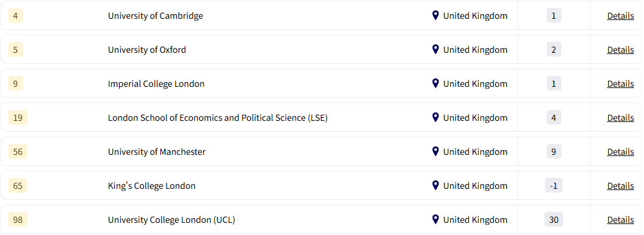View Details for University of Manchester
This screenshot has height=235, width=644.
point(620,152)
